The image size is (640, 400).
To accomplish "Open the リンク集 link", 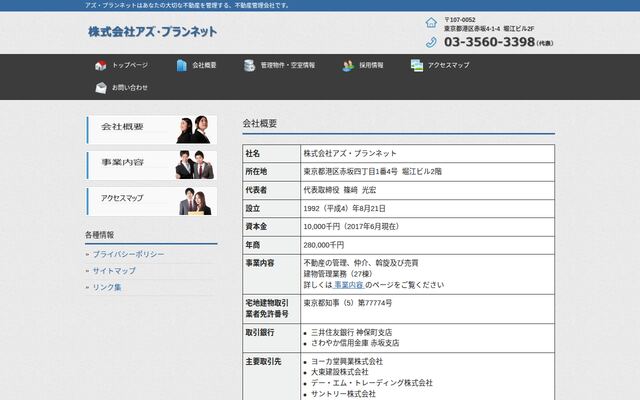I will [x=107, y=287].
